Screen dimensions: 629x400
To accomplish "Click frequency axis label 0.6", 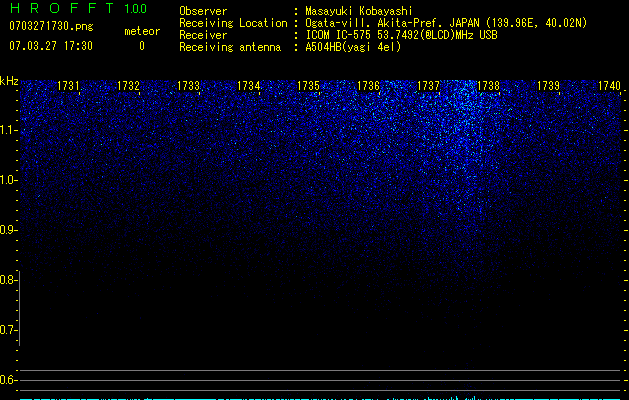I will point(8,380).
